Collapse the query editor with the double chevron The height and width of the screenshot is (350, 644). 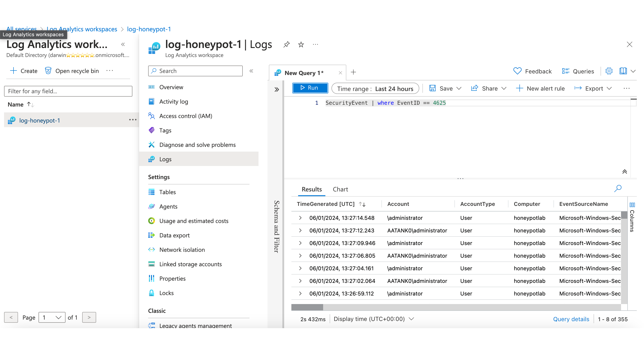pyautogui.click(x=624, y=172)
